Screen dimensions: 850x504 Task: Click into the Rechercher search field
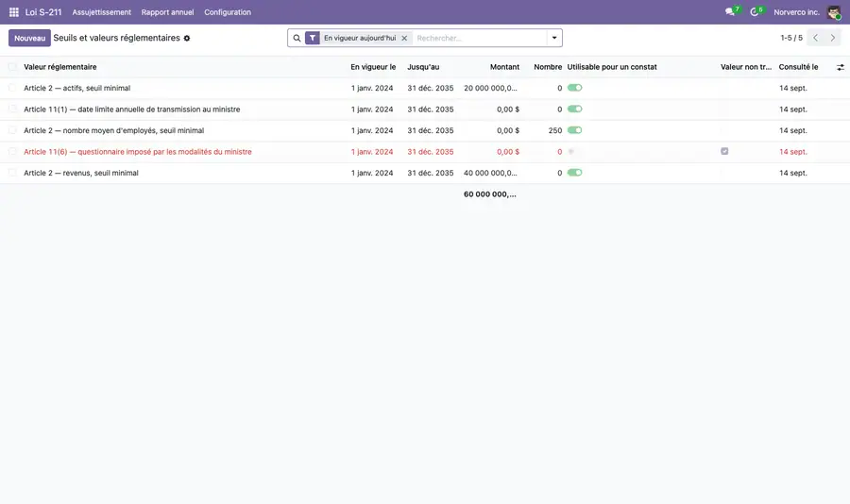pos(480,38)
